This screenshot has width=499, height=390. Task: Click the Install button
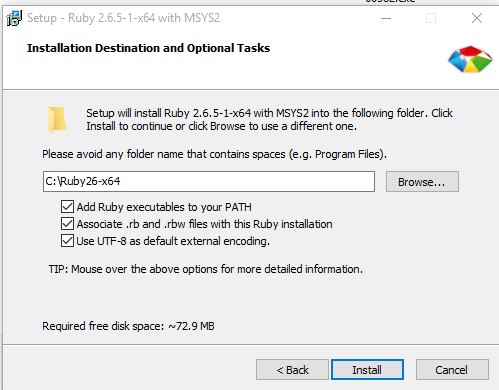coord(367,370)
